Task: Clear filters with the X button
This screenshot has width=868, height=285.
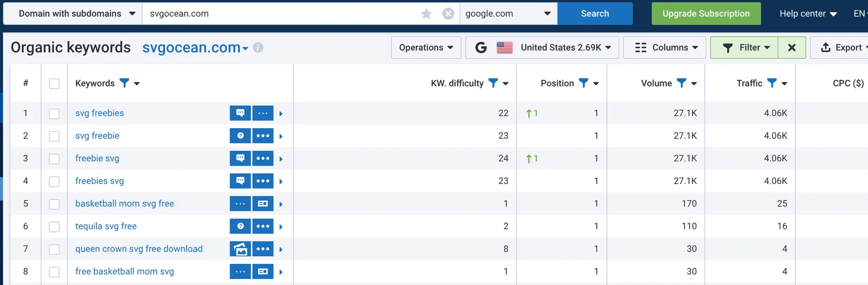Action: (792, 48)
